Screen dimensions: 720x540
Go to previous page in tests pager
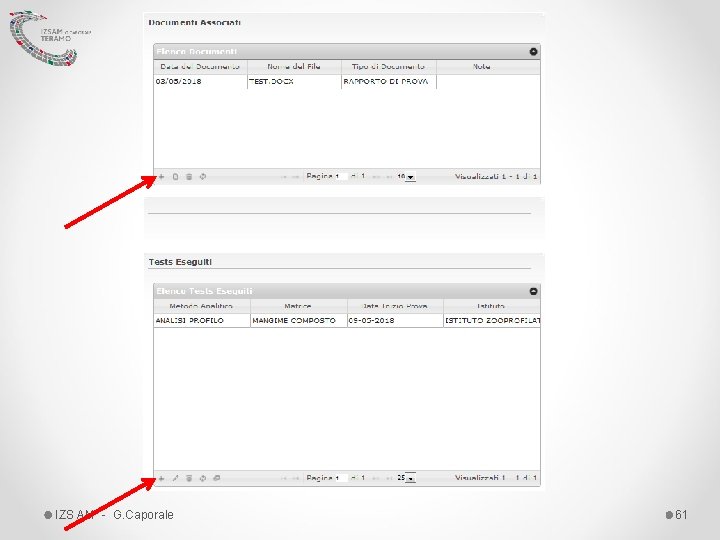point(296,478)
